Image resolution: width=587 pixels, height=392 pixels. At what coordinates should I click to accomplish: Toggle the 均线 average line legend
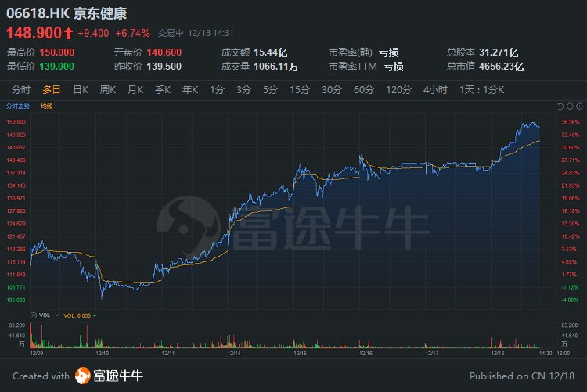click(x=46, y=106)
